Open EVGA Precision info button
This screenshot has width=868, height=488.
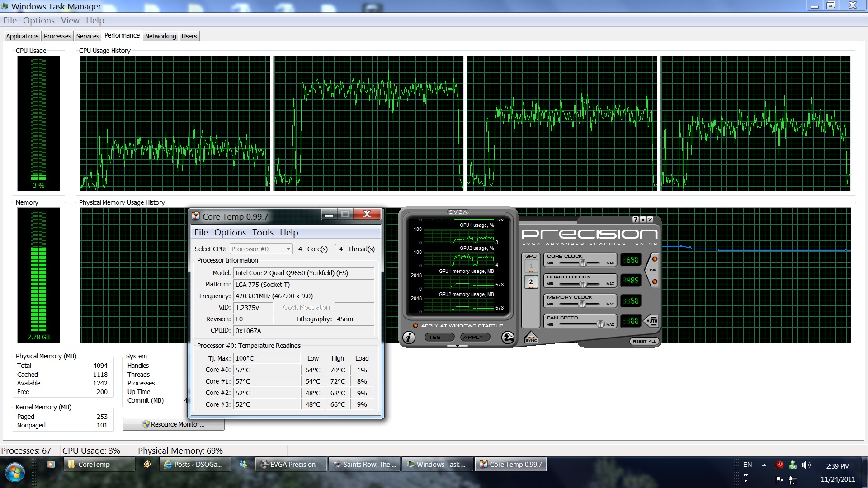coord(409,338)
